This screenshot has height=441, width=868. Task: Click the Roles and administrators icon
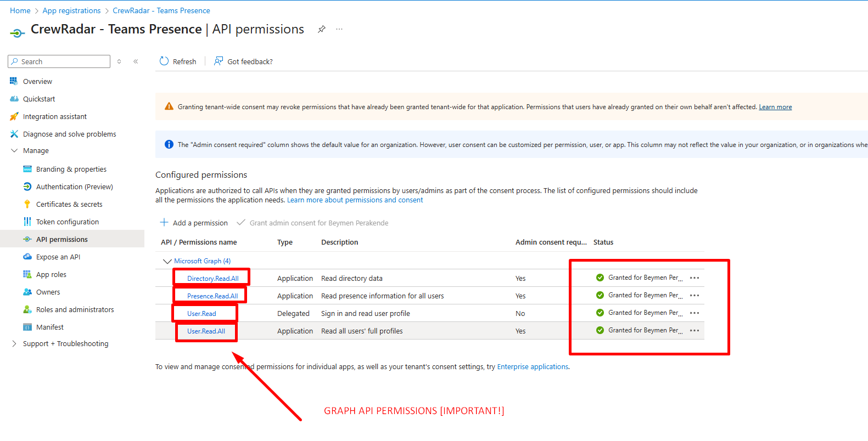(x=27, y=309)
